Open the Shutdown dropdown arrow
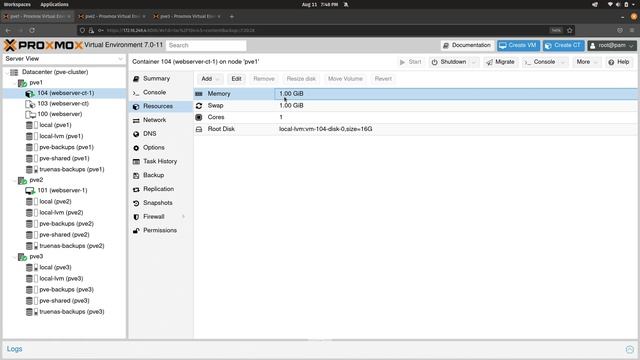This screenshot has height=360, width=640. pyautogui.click(x=474, y=62)
